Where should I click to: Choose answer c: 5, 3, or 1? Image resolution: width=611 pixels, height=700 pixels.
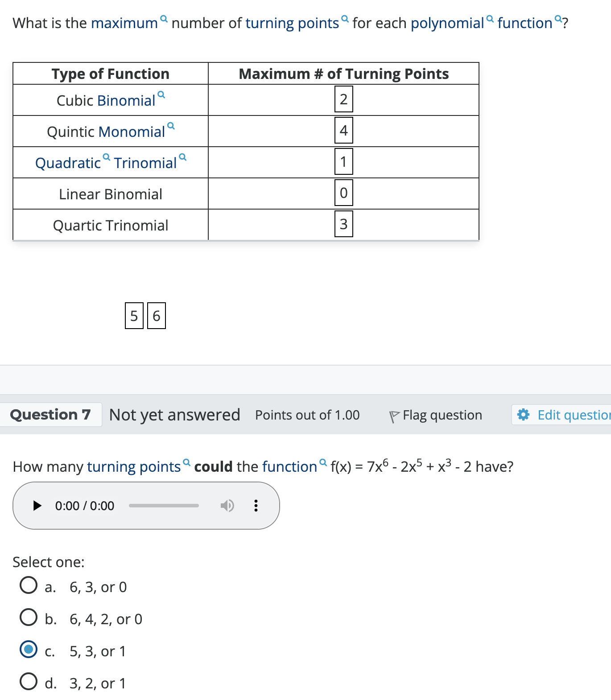[x=29, y=649]
